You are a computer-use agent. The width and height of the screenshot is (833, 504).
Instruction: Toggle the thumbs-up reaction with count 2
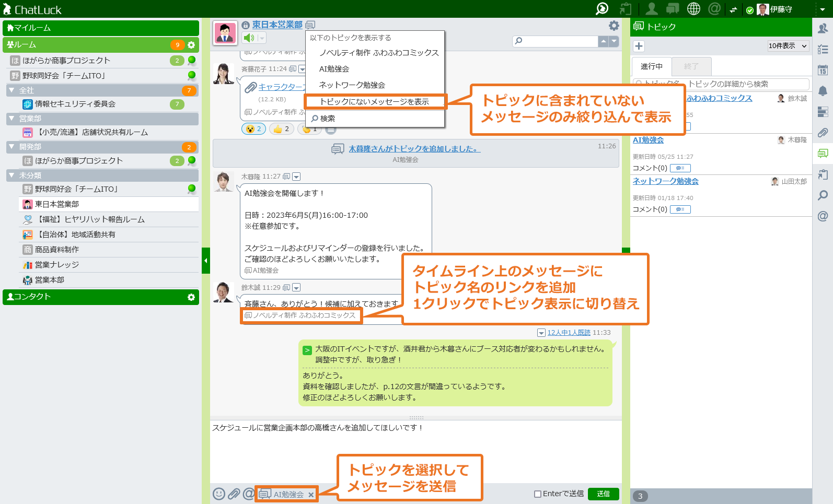[x=282, y=129]
